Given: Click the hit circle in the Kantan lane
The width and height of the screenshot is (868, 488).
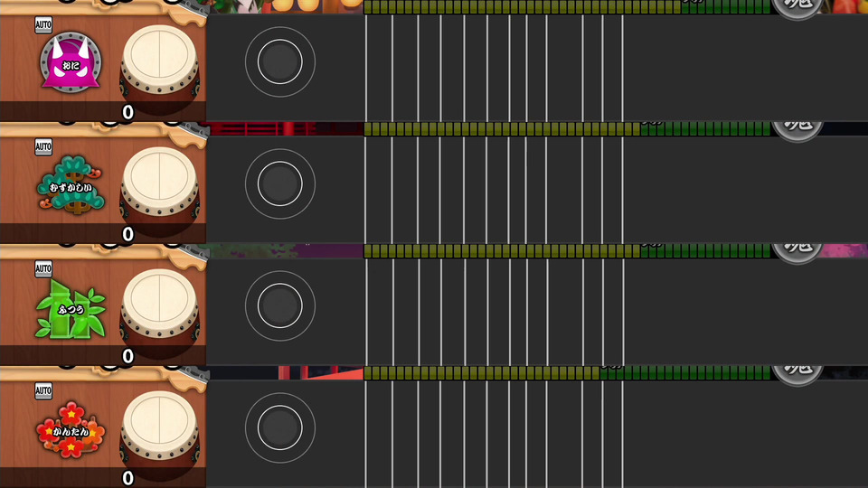Looking at the screenshot, I should pos(280,427).
